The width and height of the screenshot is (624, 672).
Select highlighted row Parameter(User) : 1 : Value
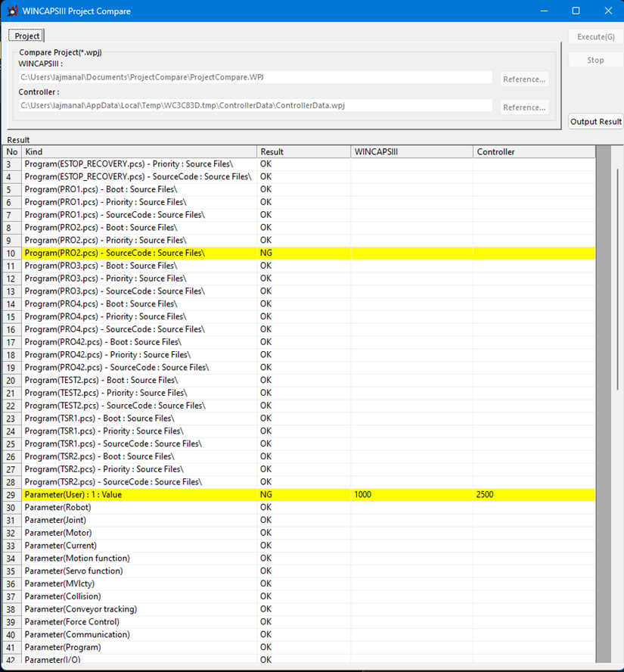299,495
